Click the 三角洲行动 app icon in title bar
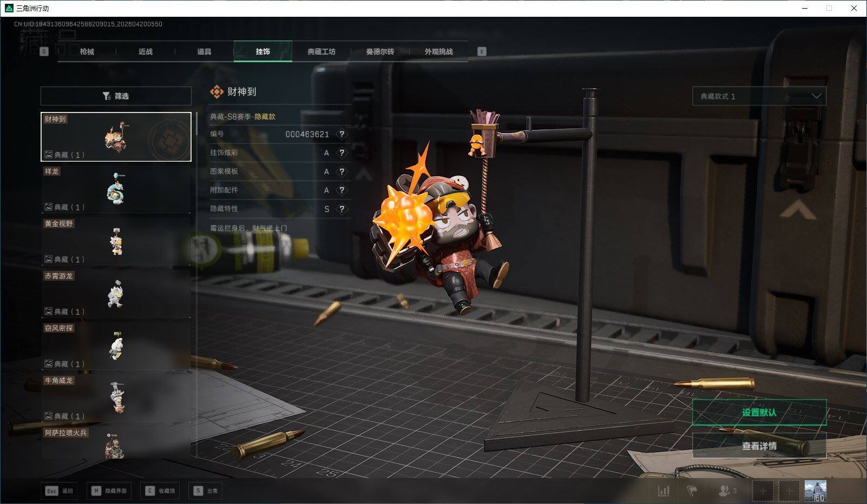This screenshot has height=504, width=867. (x=9, y=8)
